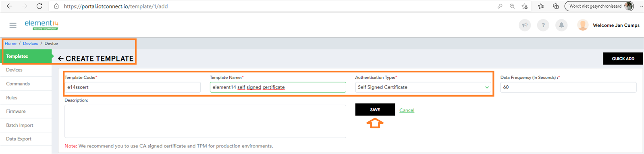This screenshot has width=644, height=154.
Task: Open the browser Collections icon
Action: [556, 6]
